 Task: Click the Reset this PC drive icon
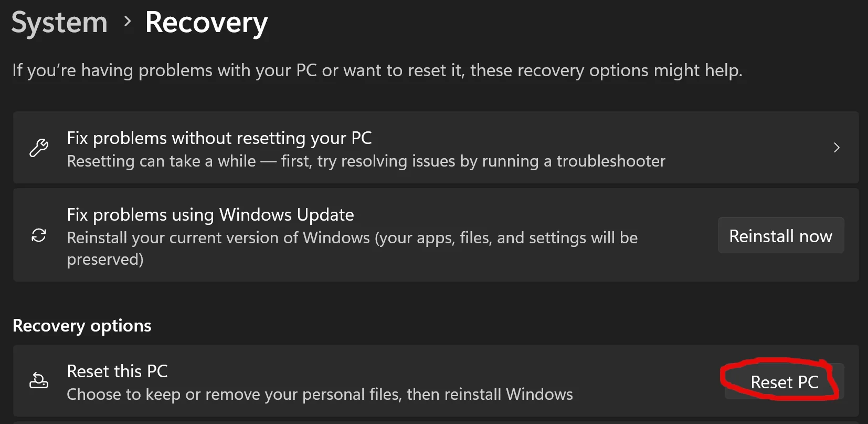click(x=39, y=380)
